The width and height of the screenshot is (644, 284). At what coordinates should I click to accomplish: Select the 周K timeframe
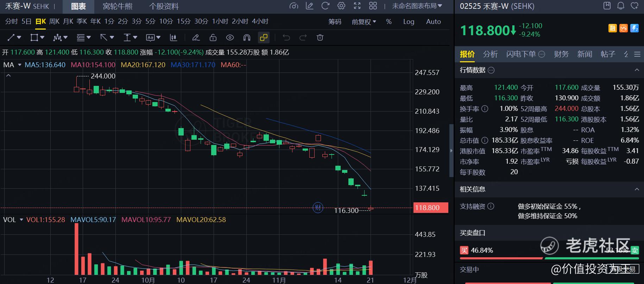click(x=54, y=21)
